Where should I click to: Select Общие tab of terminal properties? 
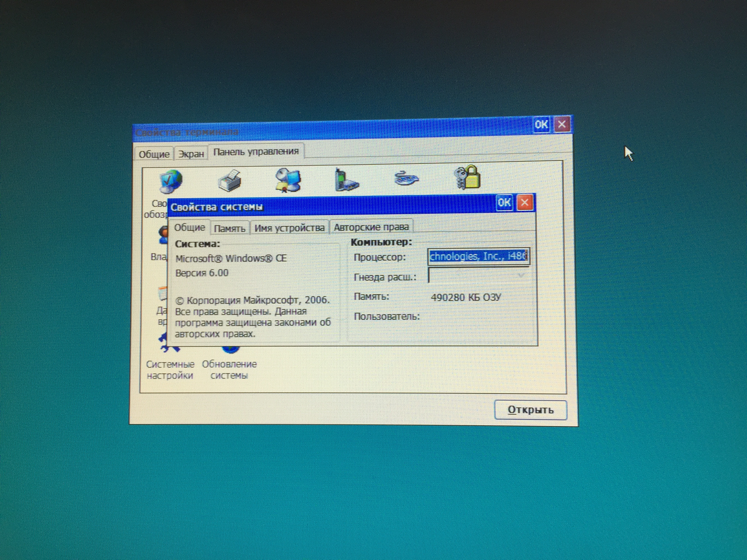click(154, 154)
